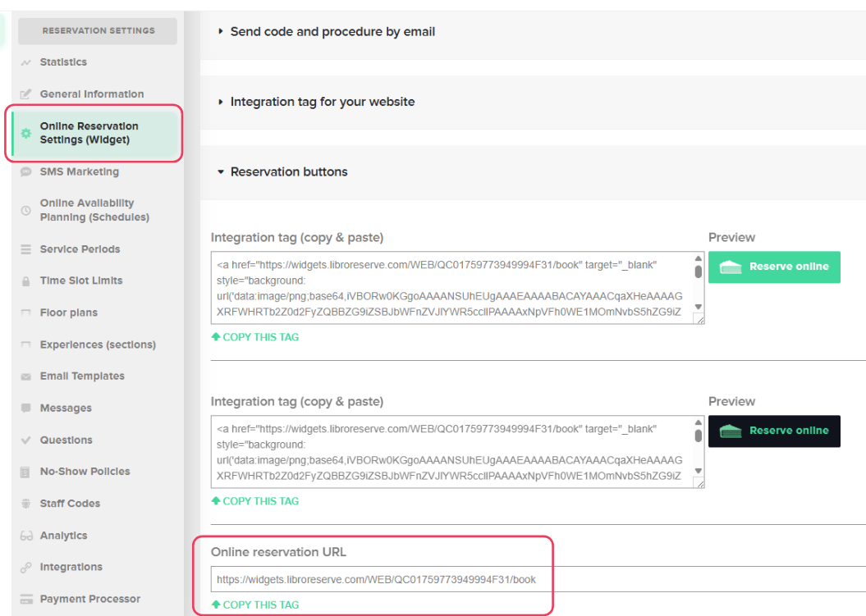Click the green Reserve online preview button
The height and width of the screenshot is (616, 866).
[x=774, y=267]
